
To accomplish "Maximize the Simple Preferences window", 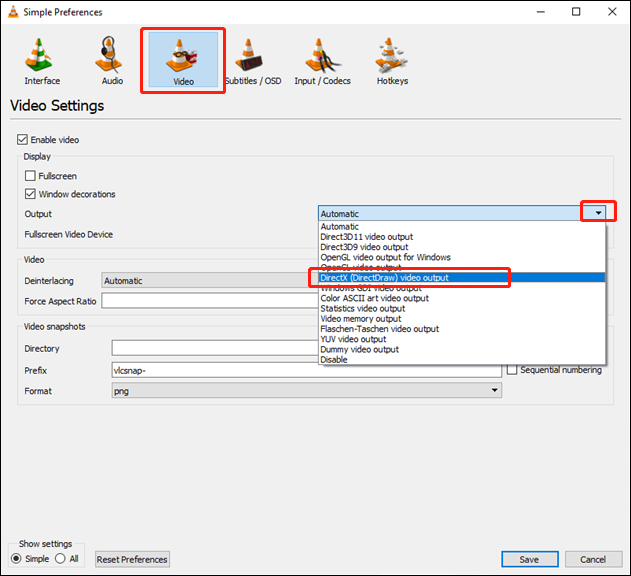I will 576,12.
